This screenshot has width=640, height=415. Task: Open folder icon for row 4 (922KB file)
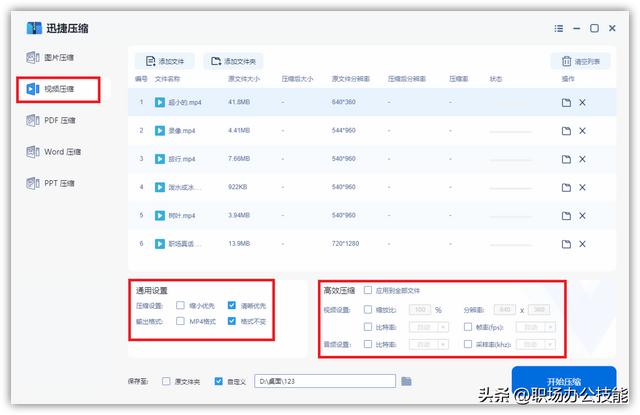pos(566,187)
